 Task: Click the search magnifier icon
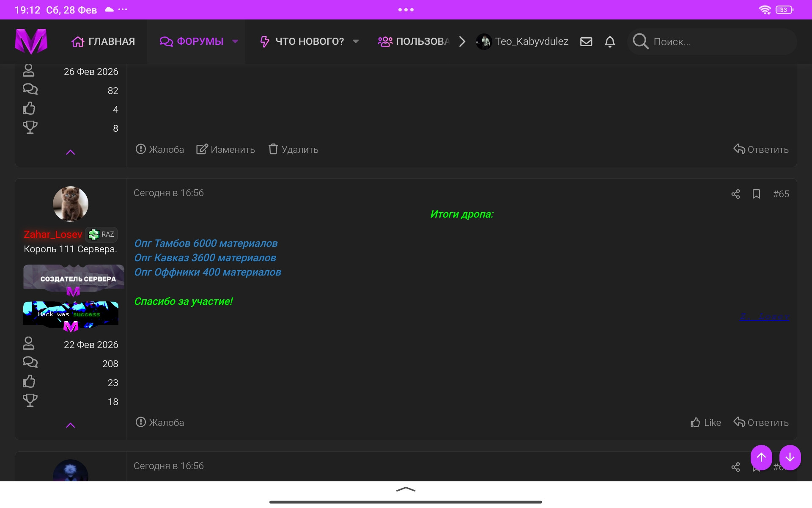click(640, 41)
